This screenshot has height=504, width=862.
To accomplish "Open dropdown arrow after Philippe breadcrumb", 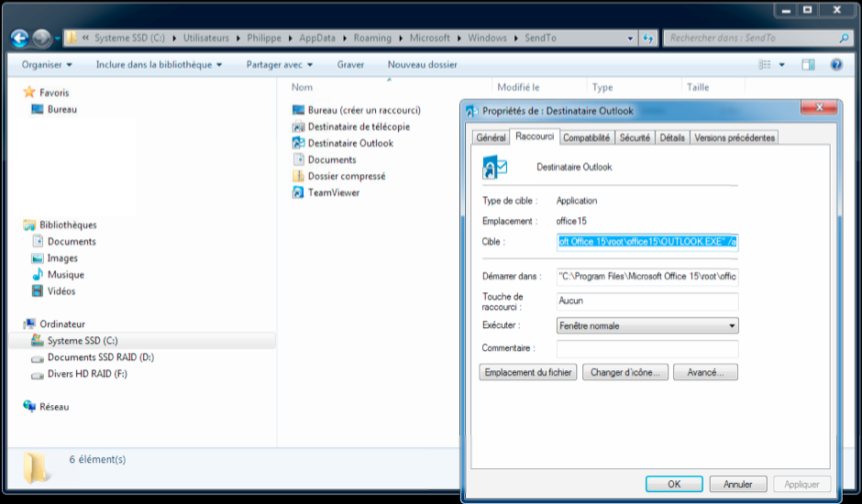I will [x=290, y=38].
